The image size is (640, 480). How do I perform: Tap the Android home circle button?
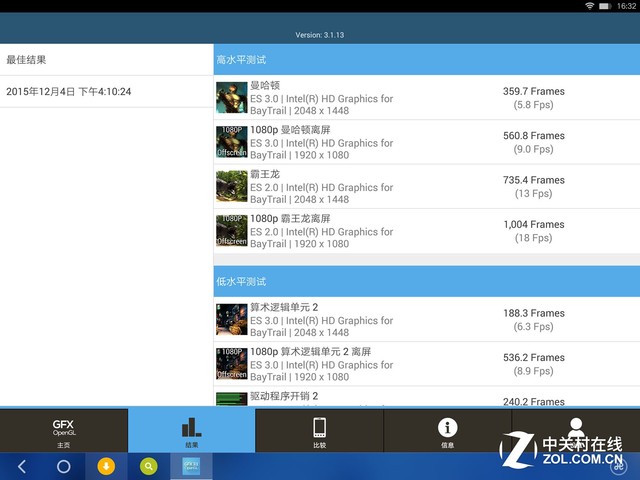pos(63,466)
